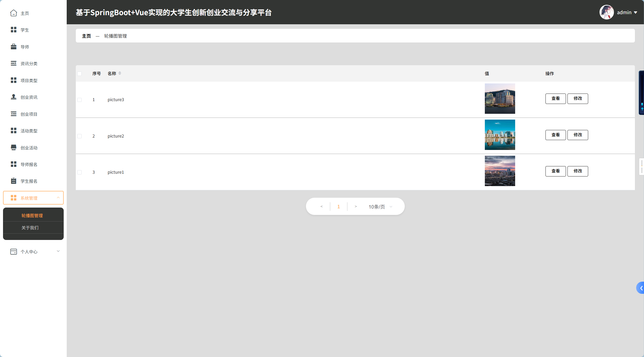Select 轮播图管理 in the sidebar submenu

[32, 215]
